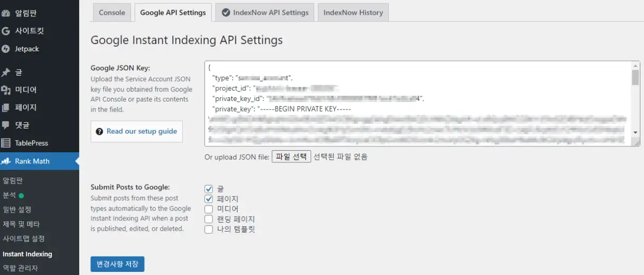
Task: Click the 페이지 pages icon
Action: 6,107
